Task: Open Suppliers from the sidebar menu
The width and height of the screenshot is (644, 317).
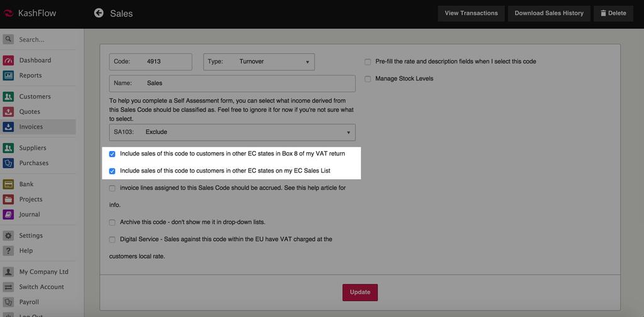Action: (x=33, y=148)
